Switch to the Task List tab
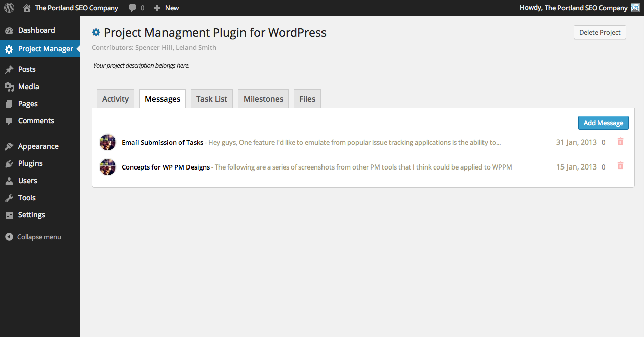The height and width of the screenshot is (337, 644). pyautogui.click(x=211, y=99)
